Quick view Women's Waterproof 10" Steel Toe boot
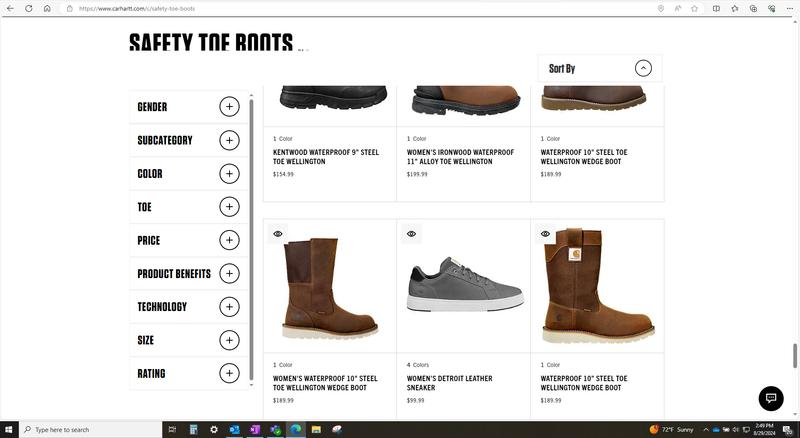 [x=278, y=234]
